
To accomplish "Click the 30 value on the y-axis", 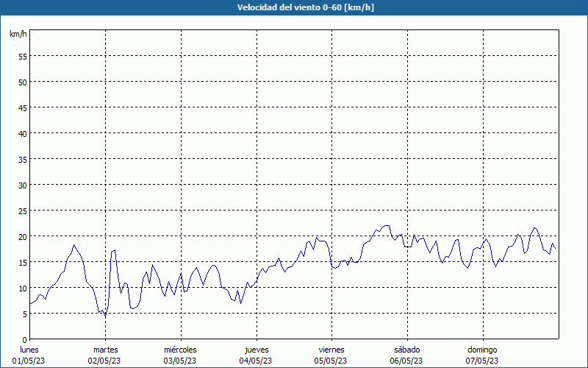I will 23,185.
